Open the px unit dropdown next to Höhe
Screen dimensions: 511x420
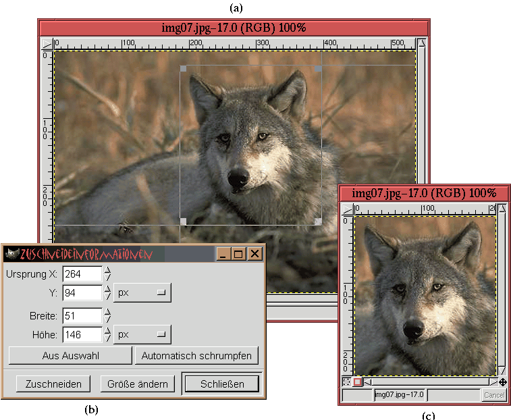tap(142, 334)
